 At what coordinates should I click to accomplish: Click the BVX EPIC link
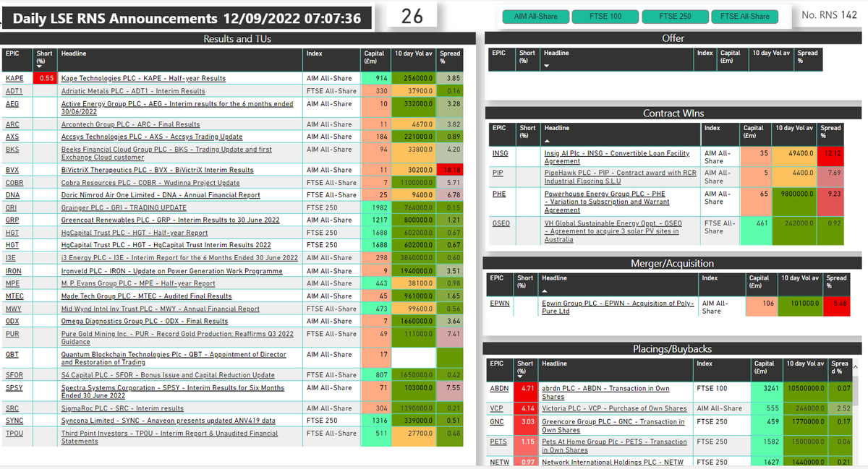pos(12,170)
